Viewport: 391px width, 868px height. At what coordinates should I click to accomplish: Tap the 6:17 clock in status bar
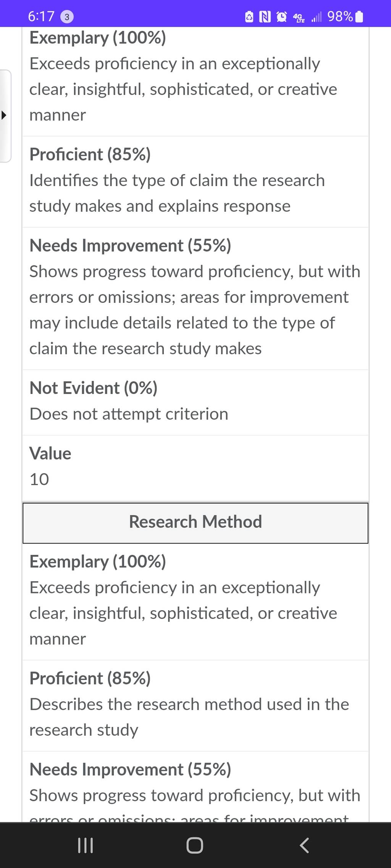pyautogui.click(x=41, y=16)
